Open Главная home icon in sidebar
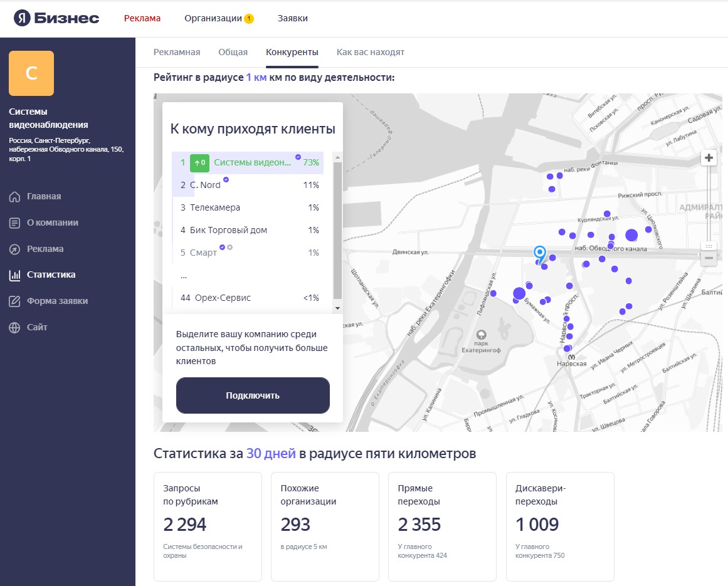728x586 pixels. [x=15, y=197]
